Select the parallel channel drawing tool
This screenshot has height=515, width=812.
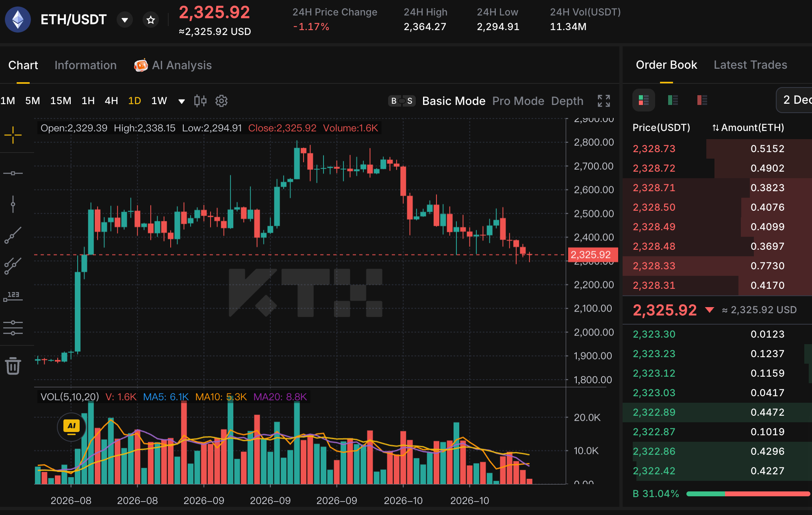[x=13, y=266]
